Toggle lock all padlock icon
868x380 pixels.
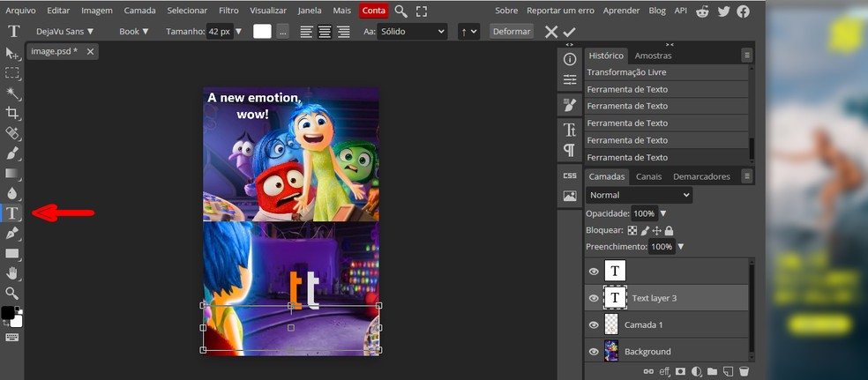(x=669, y=231)
